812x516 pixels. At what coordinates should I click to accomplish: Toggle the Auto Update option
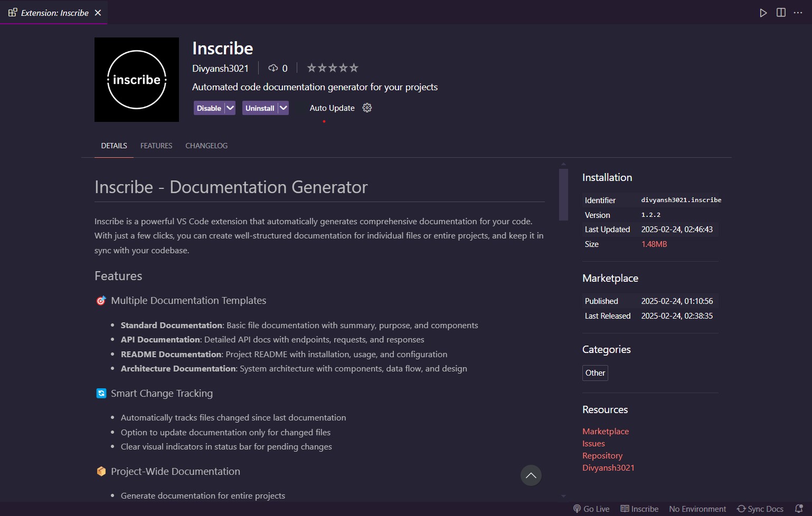(x=332, y=108)
